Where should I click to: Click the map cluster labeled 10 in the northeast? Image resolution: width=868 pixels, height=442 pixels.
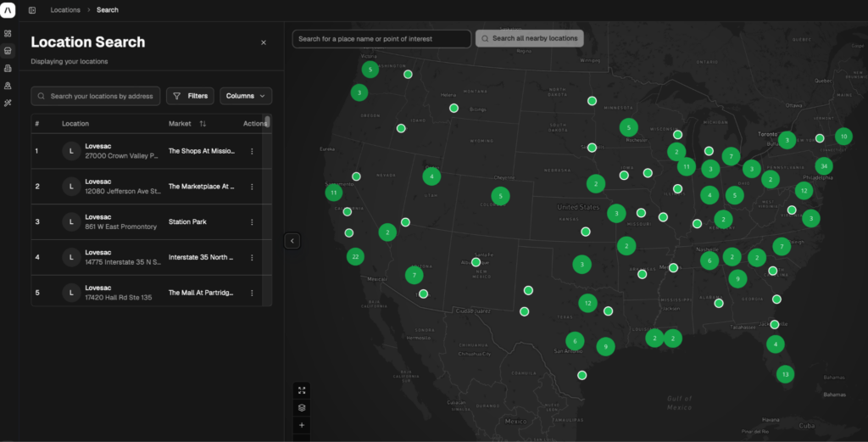click(843, 137)
